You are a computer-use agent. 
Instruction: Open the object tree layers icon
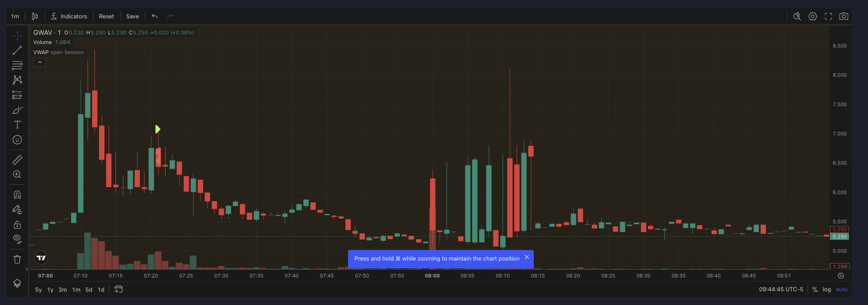coord(17,283)
